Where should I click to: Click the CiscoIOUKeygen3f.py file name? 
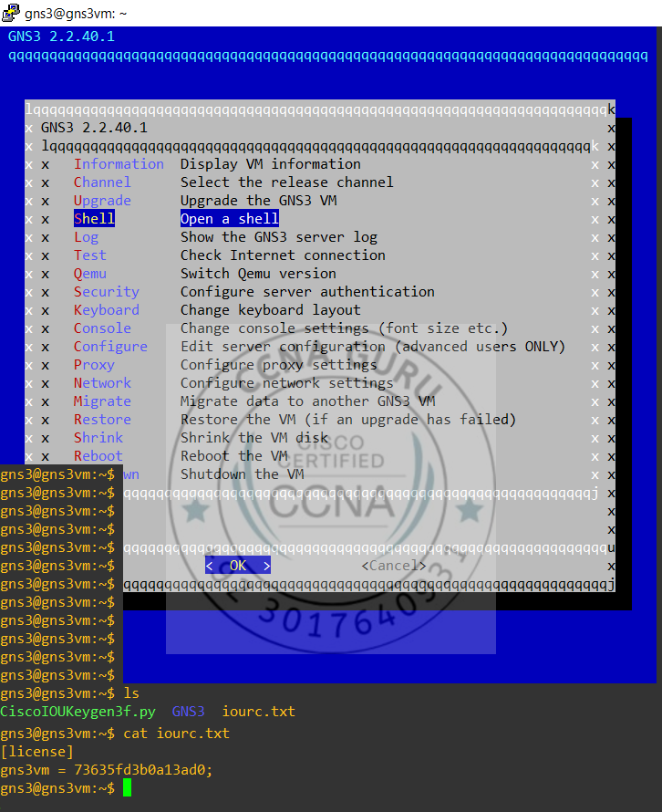pos(78,712)
